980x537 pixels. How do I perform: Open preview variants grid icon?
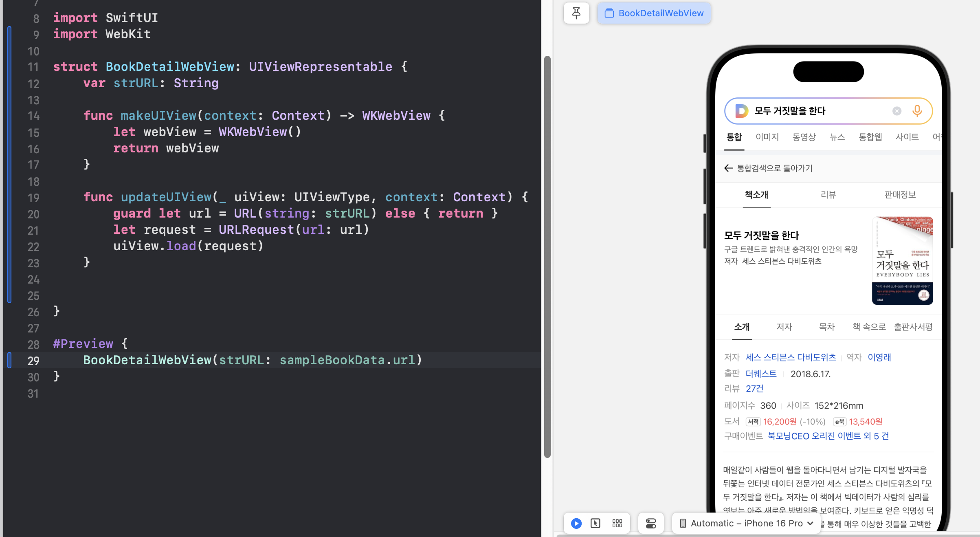click(x=617, y=523)
